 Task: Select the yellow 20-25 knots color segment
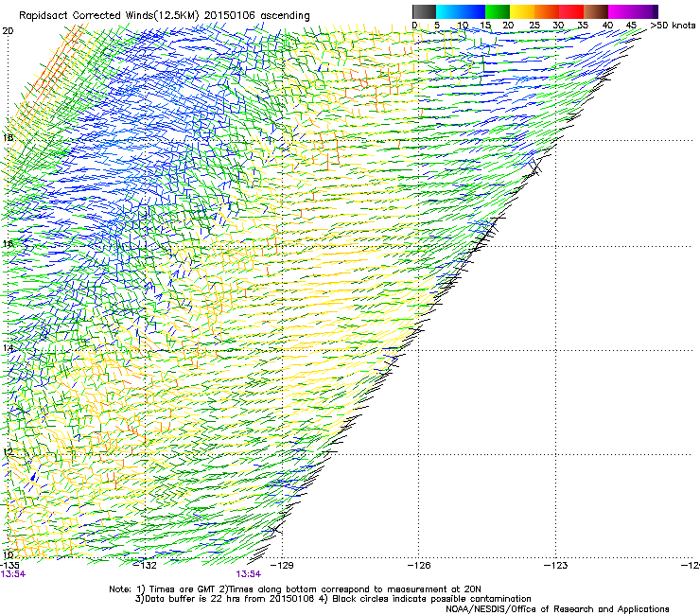point(522,11)
